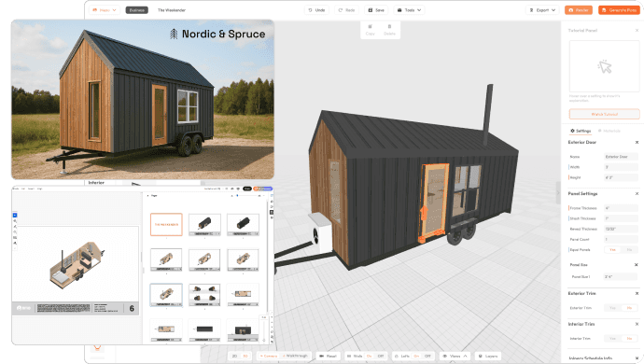Select Walkthrough navigation mode
The height and width of the screenshot is (364, 644).
pyautogui.click(x=295, y=356)
